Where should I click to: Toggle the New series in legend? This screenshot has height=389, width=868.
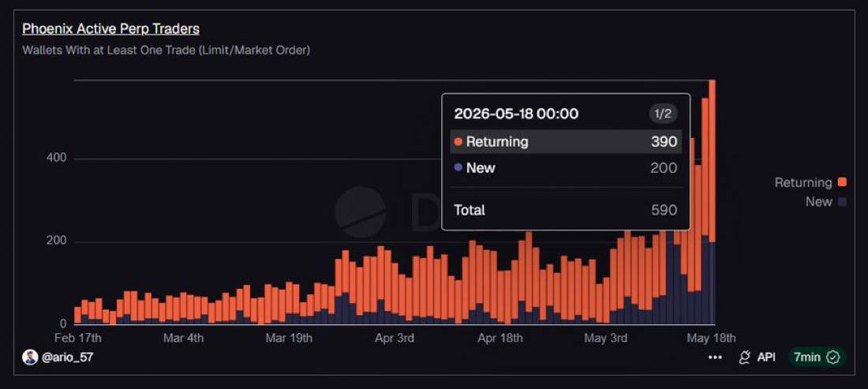(826, 202)
